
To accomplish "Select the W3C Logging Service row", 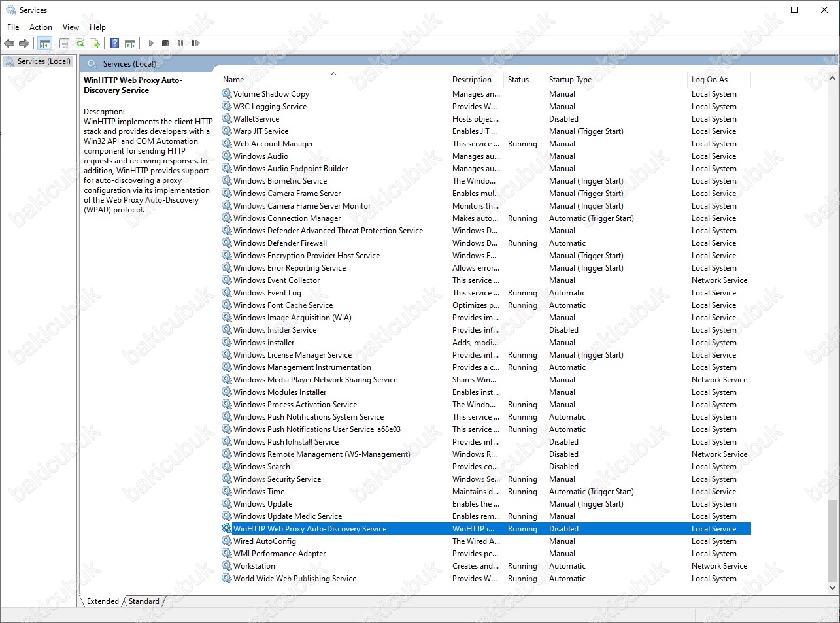I will (486, 107).
